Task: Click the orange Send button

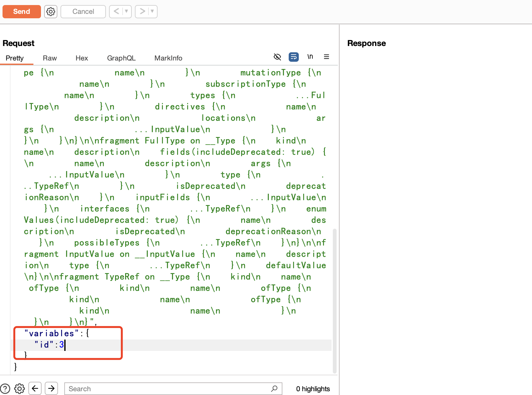Action: coord(21,12)
